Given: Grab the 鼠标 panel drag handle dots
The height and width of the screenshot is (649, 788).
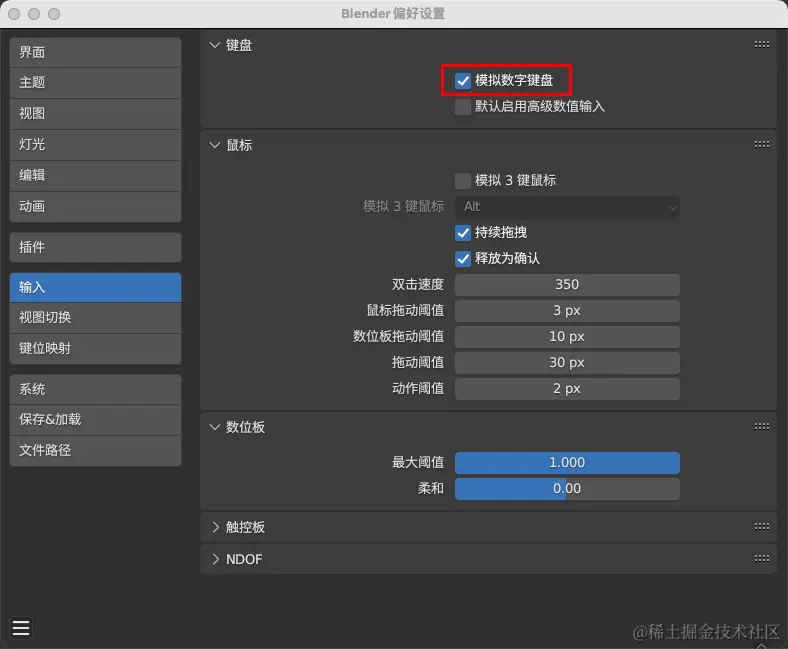Looking at the screenshot, I should 761,145.
